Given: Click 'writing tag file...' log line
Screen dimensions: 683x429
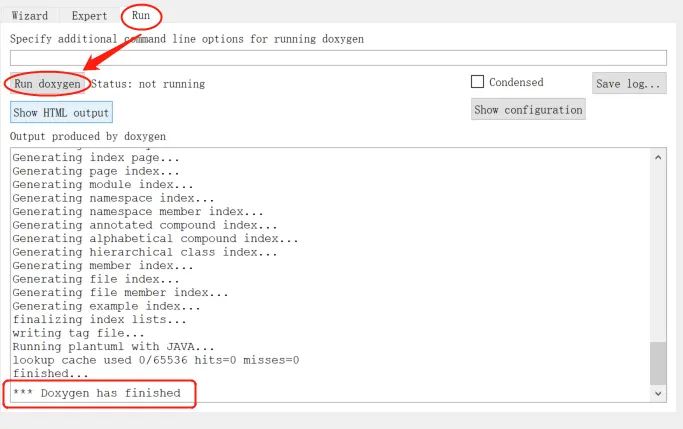Looking at the screenshot, I should point(78,333).
